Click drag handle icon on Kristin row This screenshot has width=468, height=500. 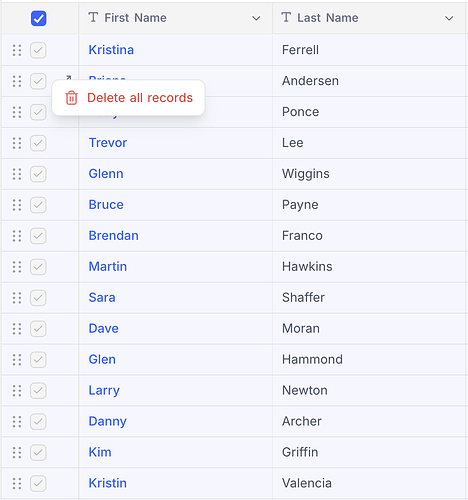click(17, 484)
